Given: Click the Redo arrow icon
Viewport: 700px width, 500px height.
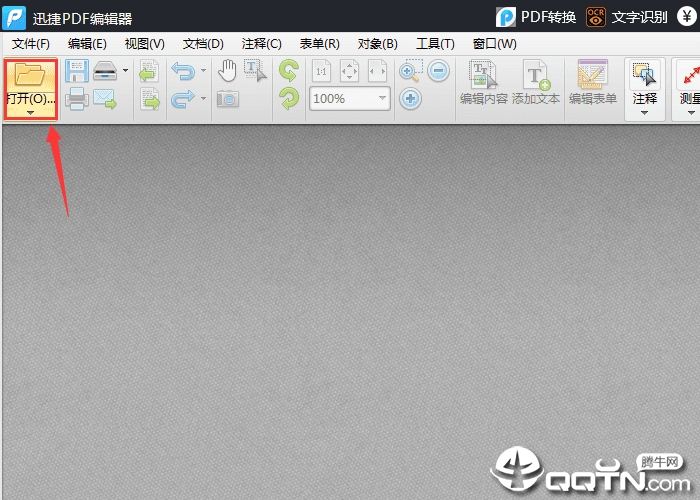Looking at the screenshot, I should point(182,99).
